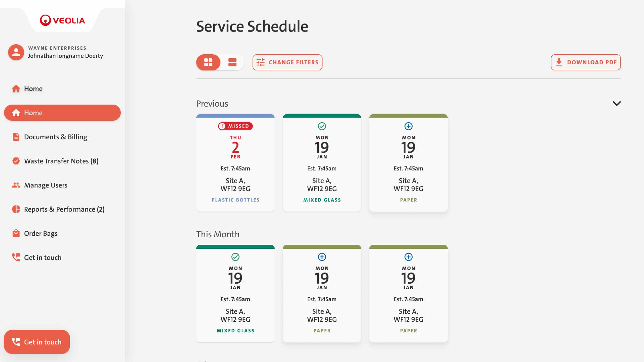Click green checkmark icon on Previous Mixed Glass card
The height and width of the screenshot is (362, 644).
pyautogui.click(x=322, y=126)
